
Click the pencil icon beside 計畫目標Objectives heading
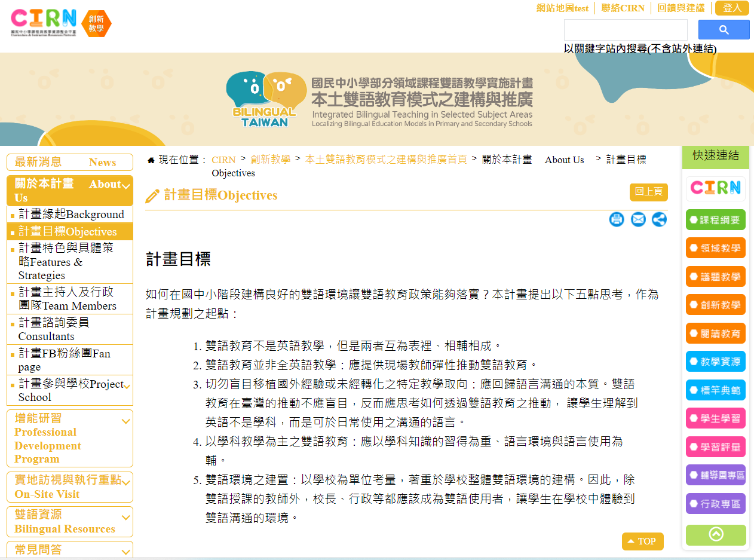(151, 195)
